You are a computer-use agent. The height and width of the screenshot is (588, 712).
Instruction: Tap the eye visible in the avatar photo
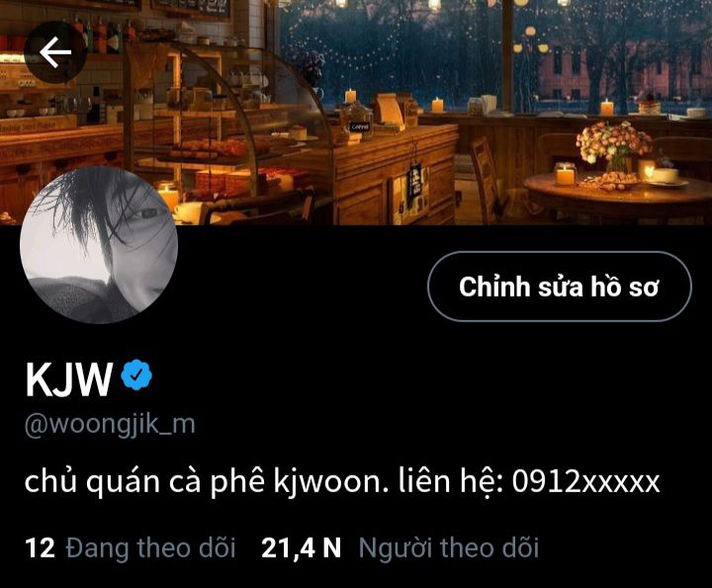coord(147,213)
